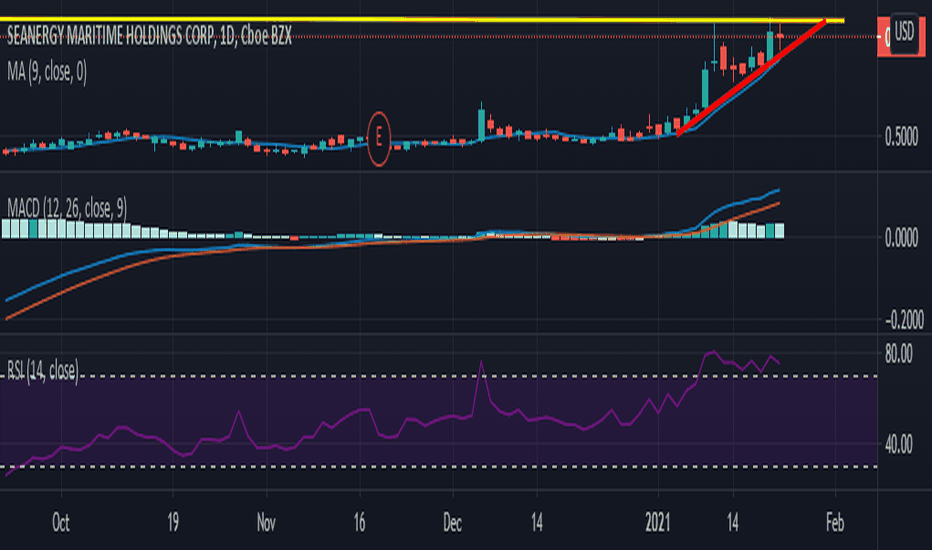Viewport: 932px width, 550px height.
Task: Click the -0.2000 MACD axis label
Action: pyautogui.click(x=904, y=320)
